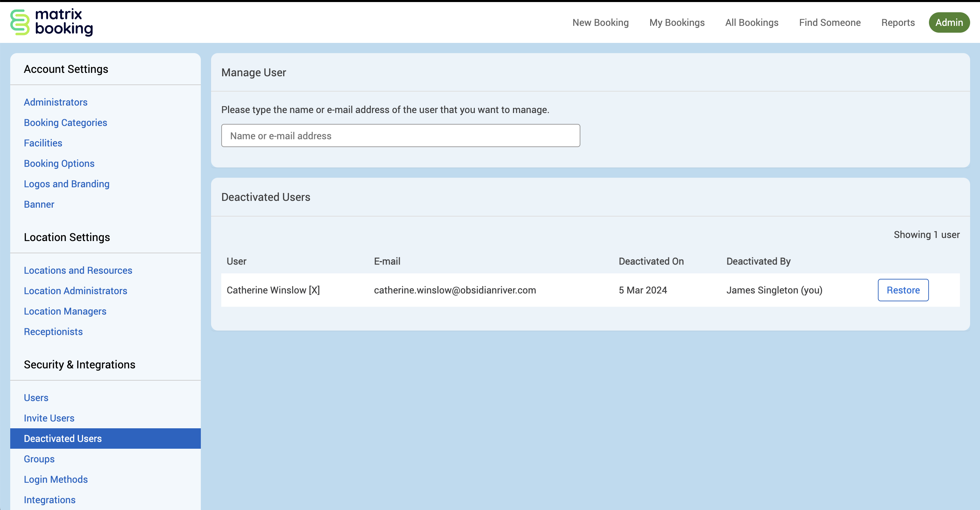This screenshot has width=980, height=510.
Task: Open the Location Managers page
Action: pyautogui.click(x=65, y=311)
